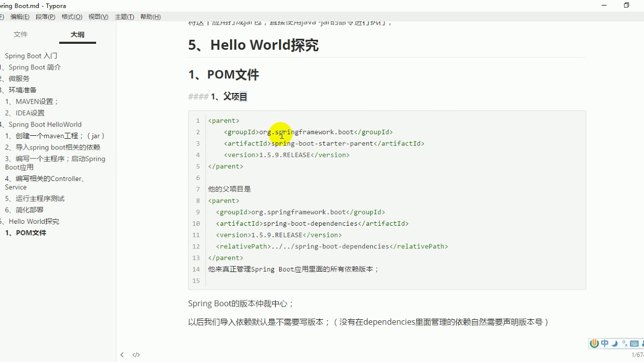Viewport: 644px width, 362px height.
Task: Go to outline item 编写相关的Controller、Service
Action: [x=45, y=183]
